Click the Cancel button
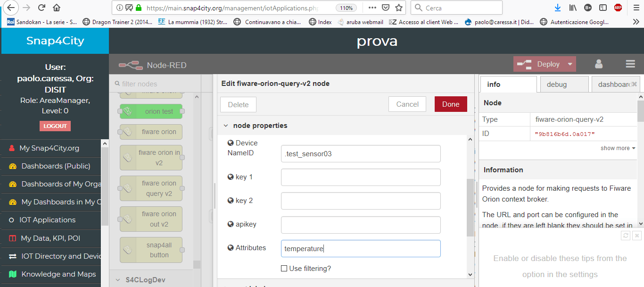 point(407,104)
